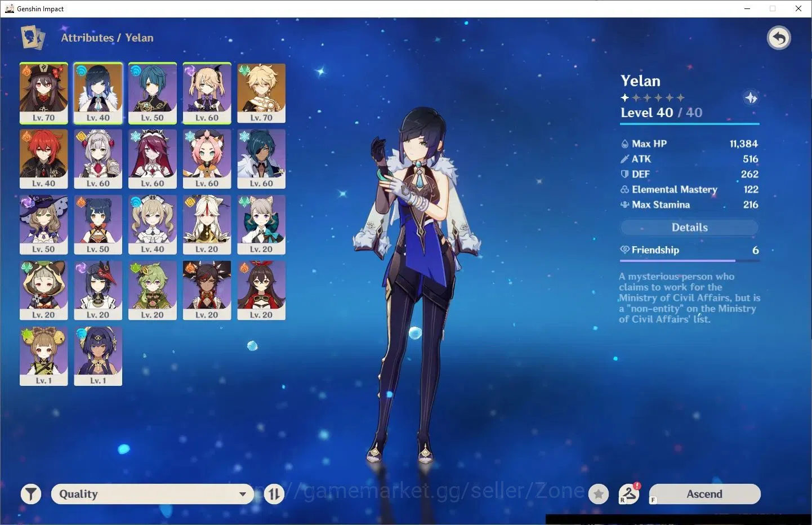Click the Yelan name heading
The image size is (812, 525).
640,81
